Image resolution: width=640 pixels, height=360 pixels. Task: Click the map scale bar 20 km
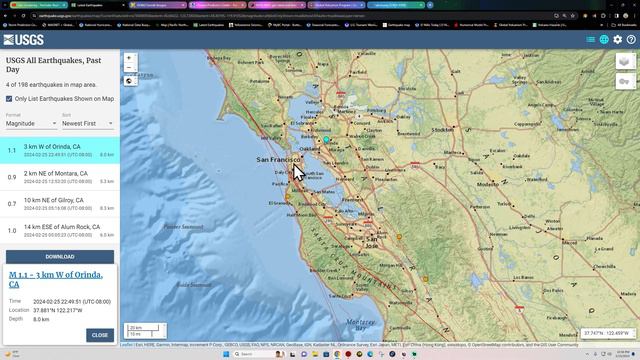(142, 327)
